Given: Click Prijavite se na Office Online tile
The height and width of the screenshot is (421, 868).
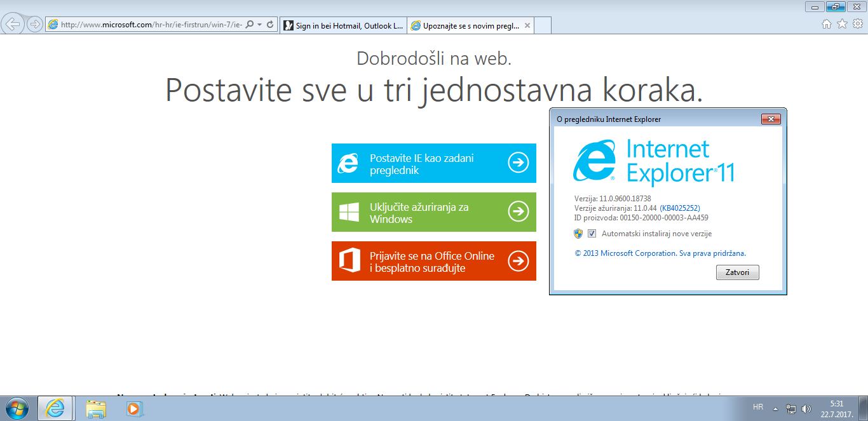Looking at the screenshot, I should [434, 261].
